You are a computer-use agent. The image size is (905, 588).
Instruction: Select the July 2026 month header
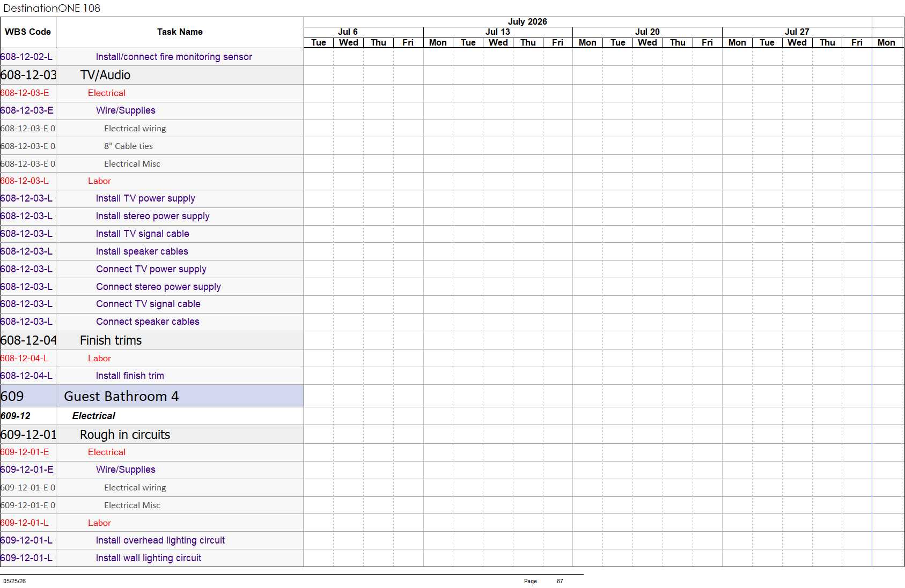point(527,22)
